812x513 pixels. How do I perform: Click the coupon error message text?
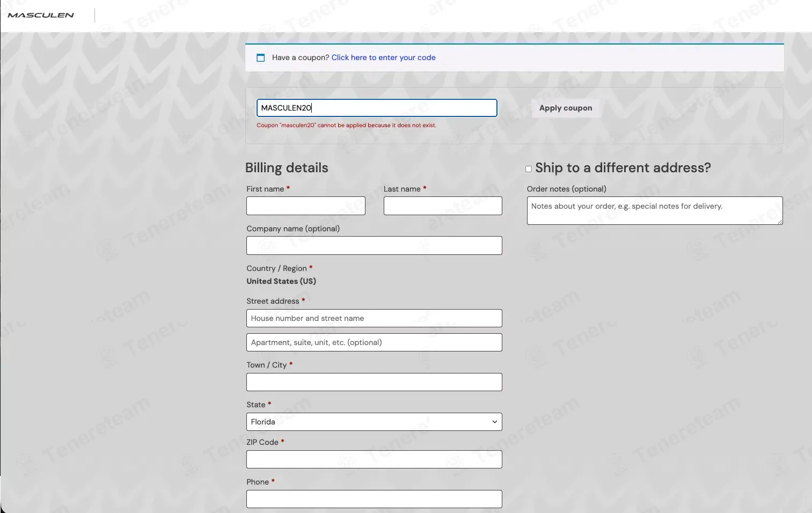tap(346, 126)
